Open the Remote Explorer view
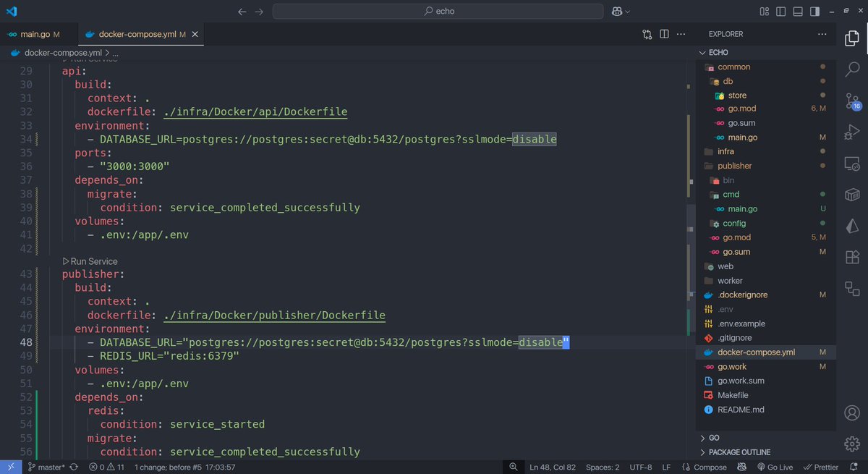Viewport: 868px width, 474px height. (x=851, y=164)
